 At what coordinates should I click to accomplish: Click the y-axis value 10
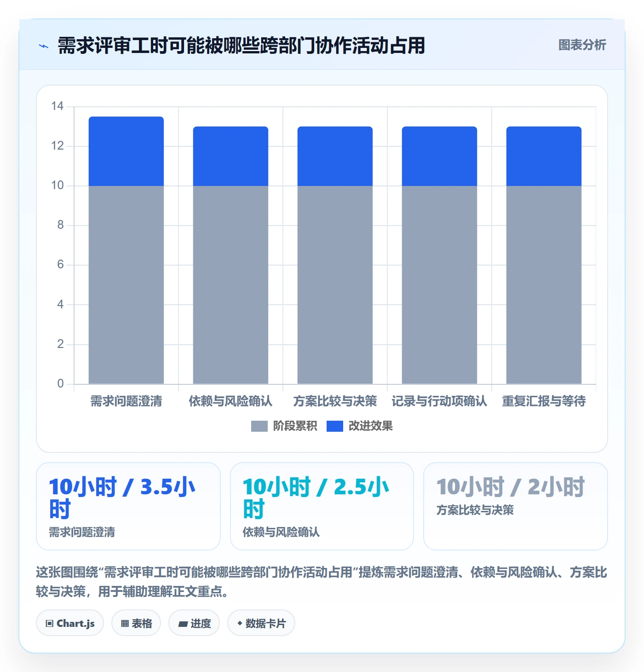(x=57, y=185)
